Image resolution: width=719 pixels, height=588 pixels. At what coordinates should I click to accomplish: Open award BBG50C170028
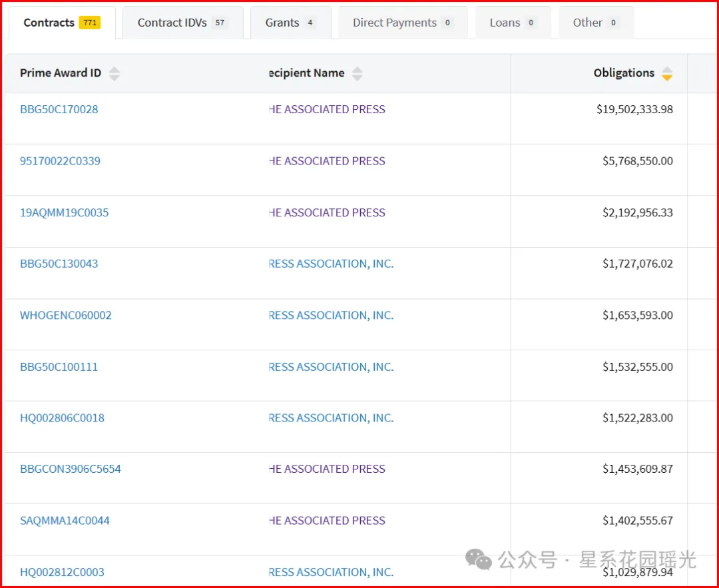click(59, 109)
